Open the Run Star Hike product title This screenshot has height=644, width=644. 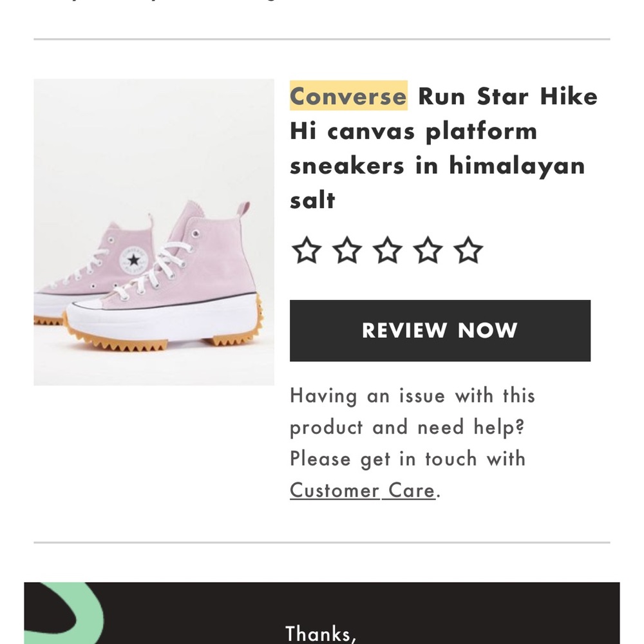(444, 148)
